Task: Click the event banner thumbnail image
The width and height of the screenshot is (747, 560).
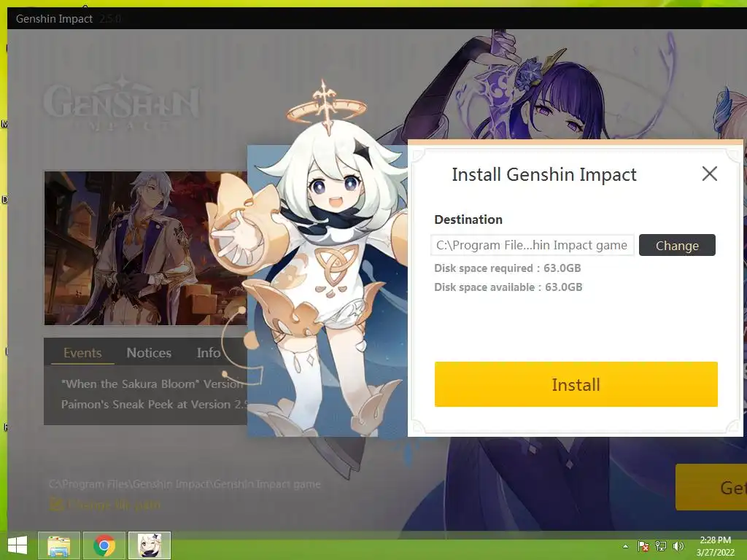Action: (x=145, y=248)
